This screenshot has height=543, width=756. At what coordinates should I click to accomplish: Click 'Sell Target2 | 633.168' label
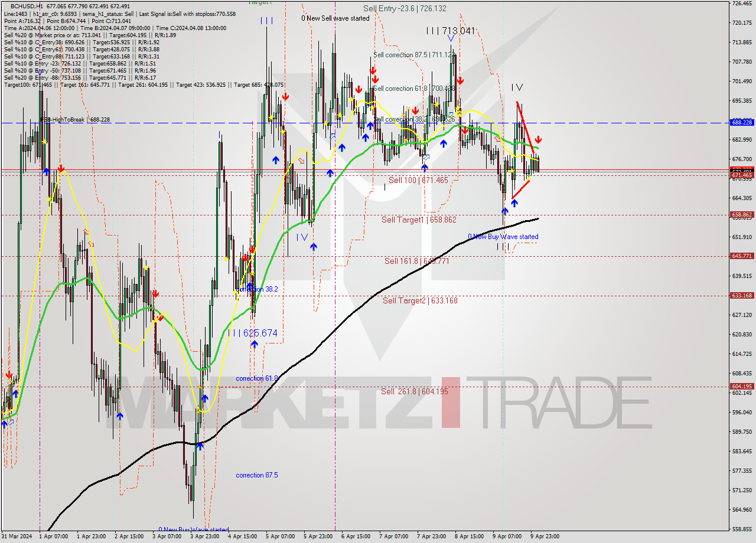coord(420,300)
